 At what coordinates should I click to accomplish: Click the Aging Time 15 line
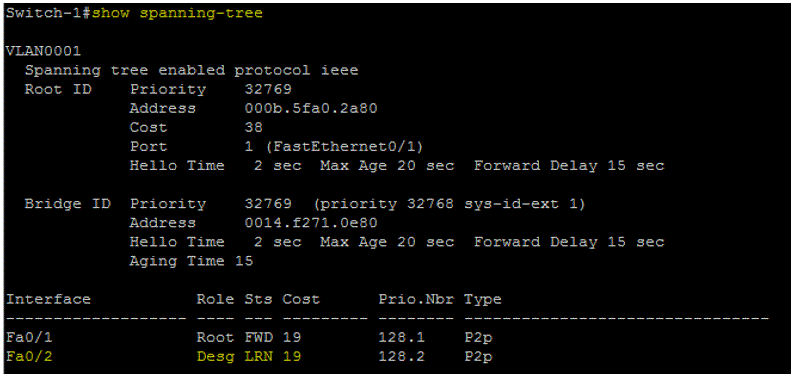point(191,261)
